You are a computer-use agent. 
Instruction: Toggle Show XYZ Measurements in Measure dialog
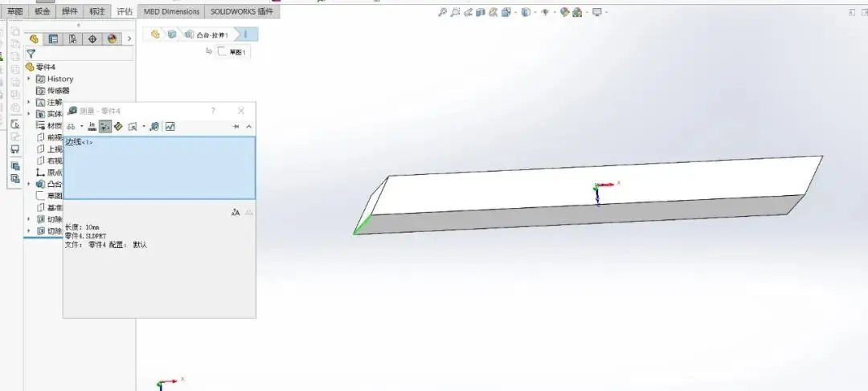(x=105, y=126)
